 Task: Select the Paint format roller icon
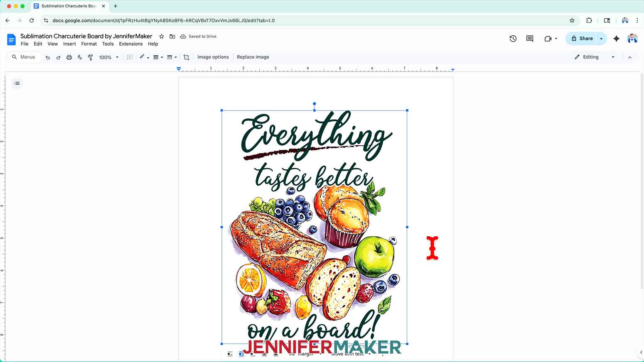pyautogui.click(x=91, y=57)
